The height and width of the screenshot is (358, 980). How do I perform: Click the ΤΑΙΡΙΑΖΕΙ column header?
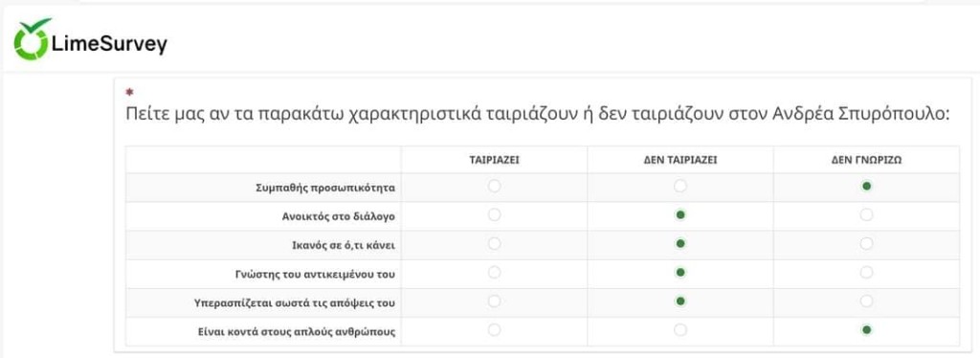tap(495, 160)
